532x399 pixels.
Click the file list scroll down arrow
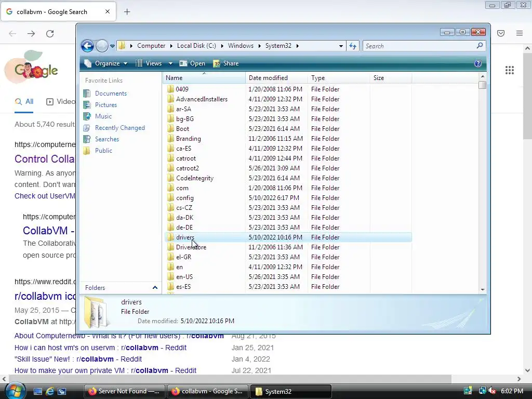483,289
